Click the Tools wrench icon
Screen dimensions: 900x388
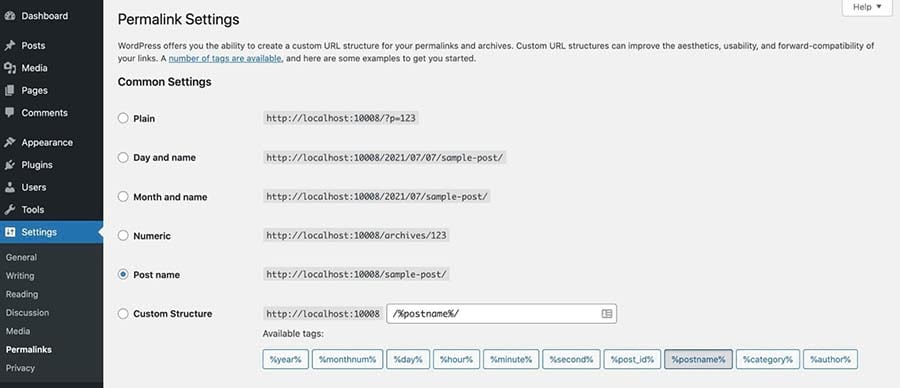(9, 209)
